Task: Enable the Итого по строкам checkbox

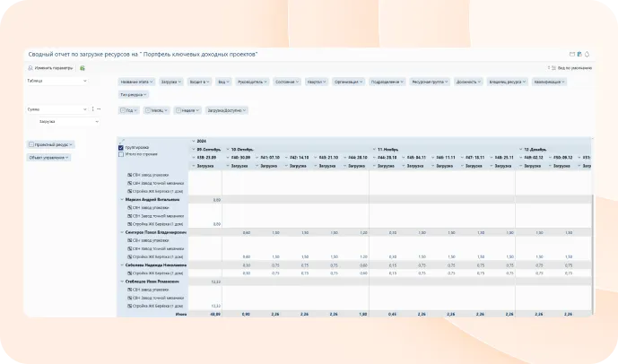Action: tap(121, 154)
